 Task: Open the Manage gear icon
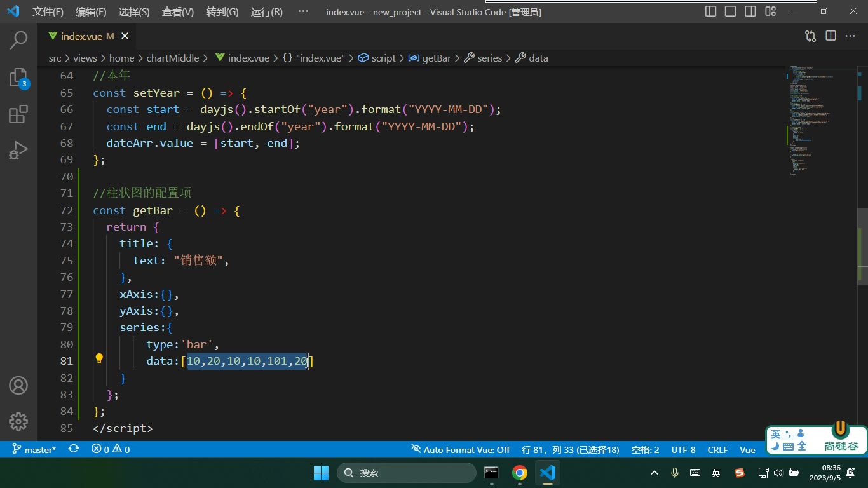18,421
